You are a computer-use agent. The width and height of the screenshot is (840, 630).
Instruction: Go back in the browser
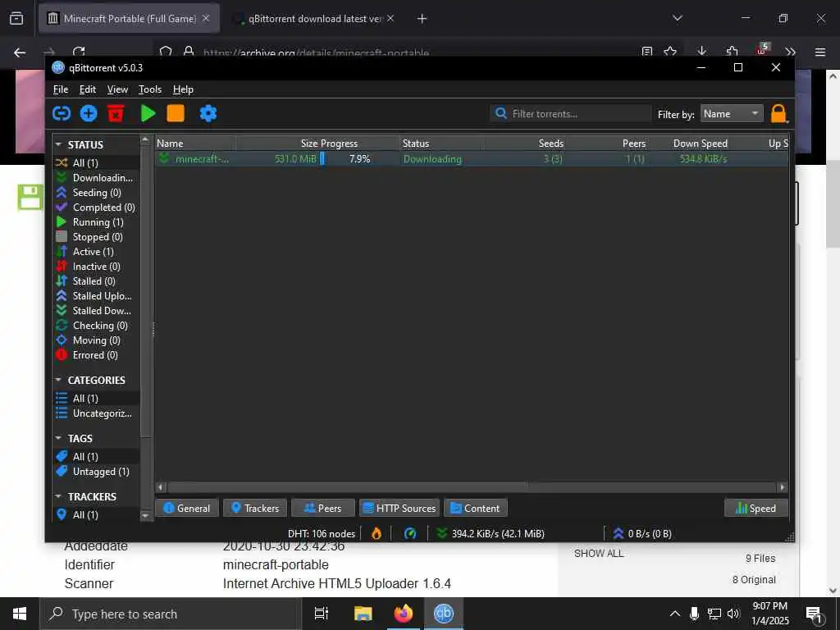click(20, 52)
